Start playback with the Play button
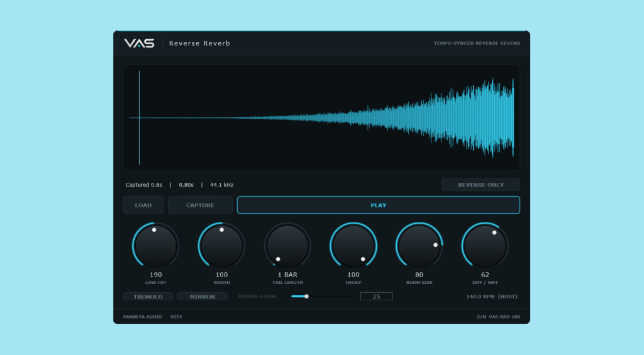This screenshot has height=355, width=644. [378, 205]
